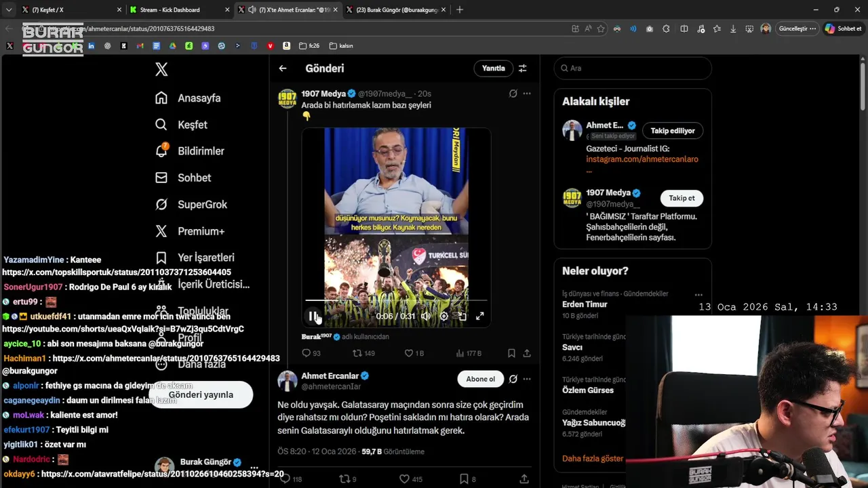Mute the video with the speaker icon

point(425,316)
